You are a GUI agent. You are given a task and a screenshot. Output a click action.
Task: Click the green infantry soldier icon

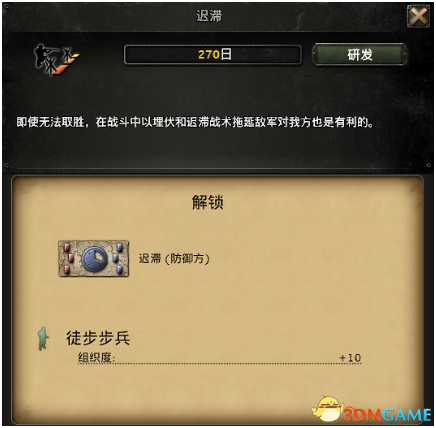click(x=43, y=339)
